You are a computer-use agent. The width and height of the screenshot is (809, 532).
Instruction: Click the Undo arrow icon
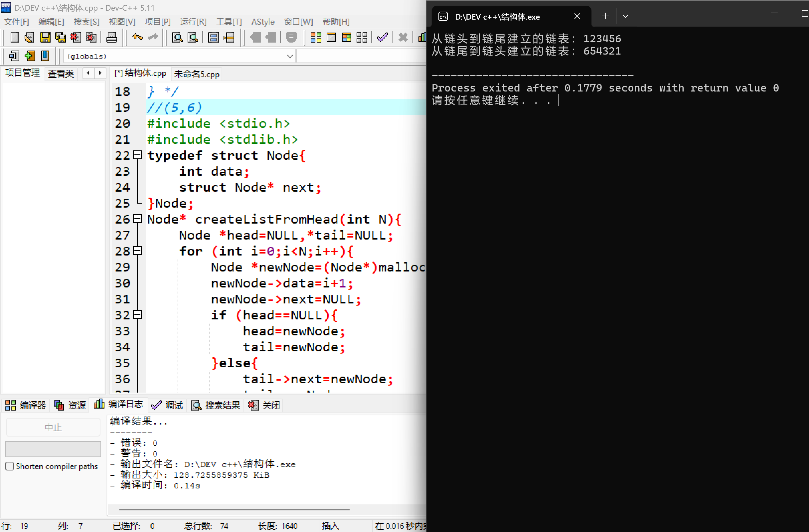tap(138, 37)
